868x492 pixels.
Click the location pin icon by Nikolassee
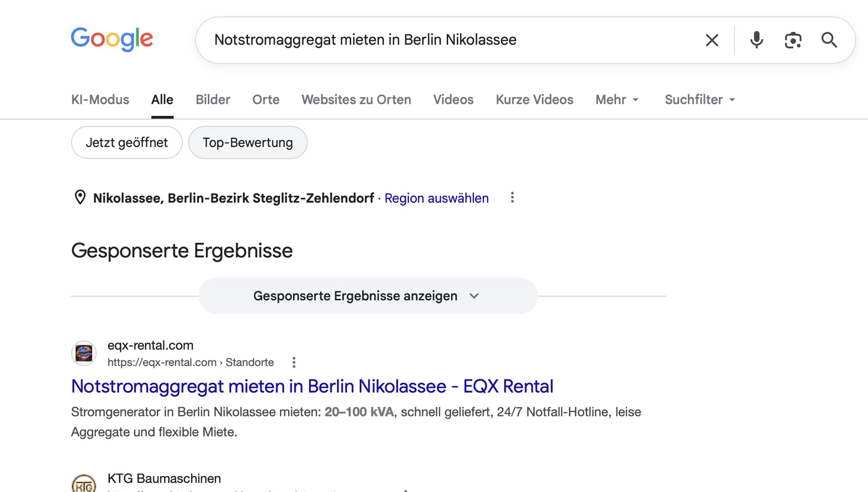[x=80, y=197]
